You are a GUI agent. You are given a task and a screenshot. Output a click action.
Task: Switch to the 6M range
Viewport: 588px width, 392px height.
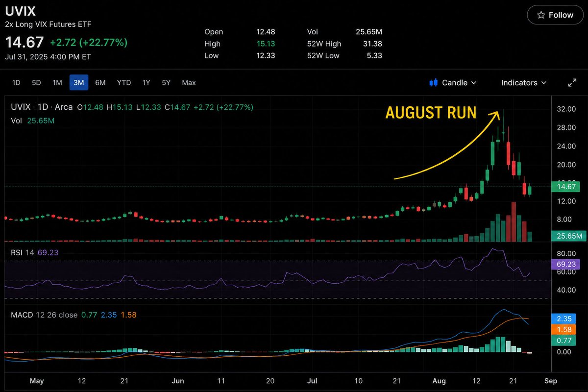(x=100, y=83)
